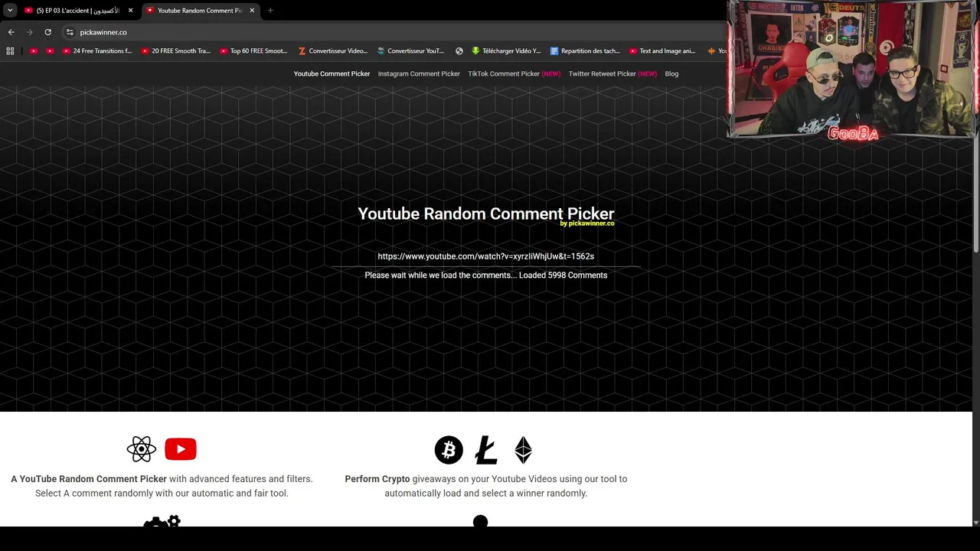Click the red YouTube logo icon
The width and height of the screenshot is (980, 551).
point(181,449)
